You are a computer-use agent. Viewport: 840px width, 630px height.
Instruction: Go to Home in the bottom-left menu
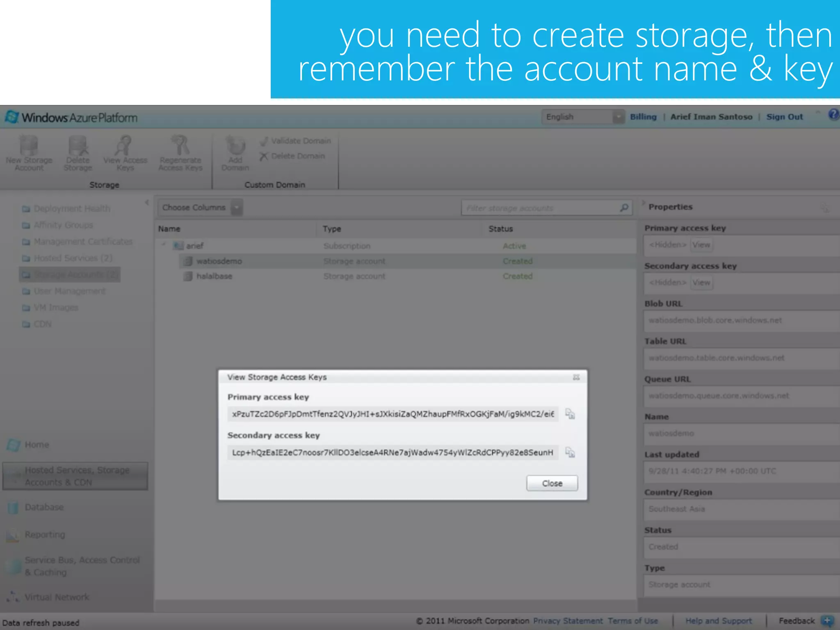point(28,445)
